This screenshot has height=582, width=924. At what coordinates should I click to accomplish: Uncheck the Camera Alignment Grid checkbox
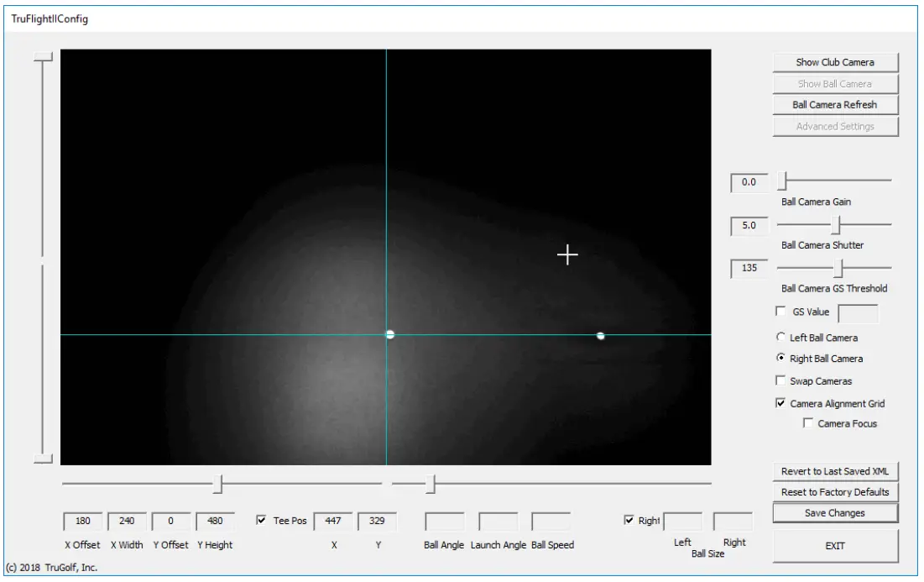(781, 404)
